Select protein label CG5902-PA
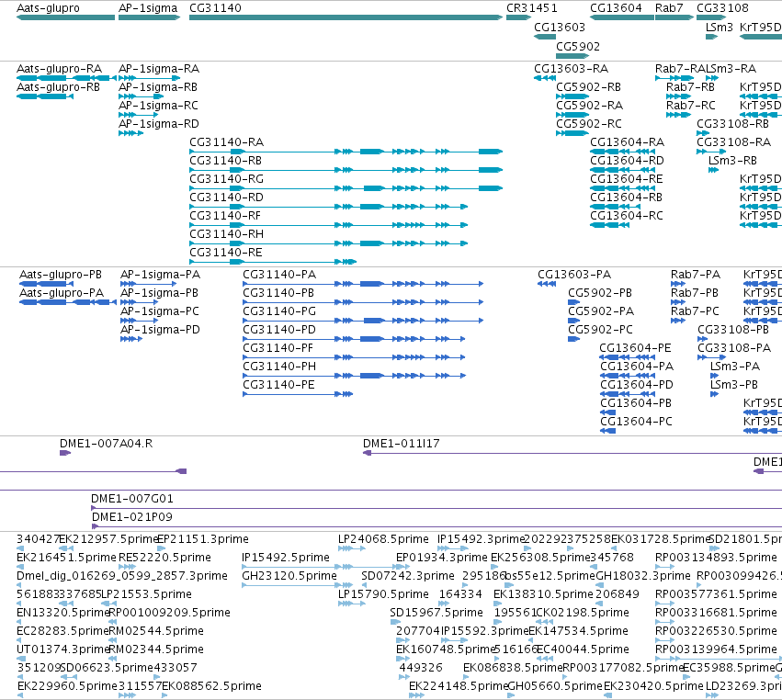This screenshot has height=700, width=782. pos(601,311)
